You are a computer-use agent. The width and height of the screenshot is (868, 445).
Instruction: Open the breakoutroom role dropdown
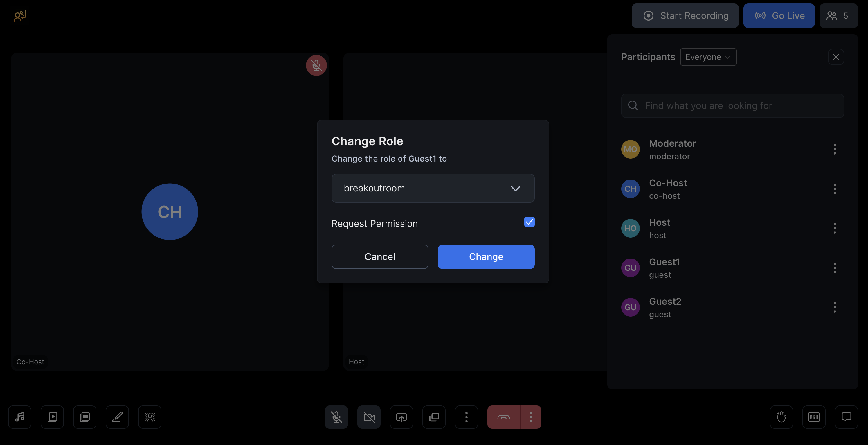(x=433, y=188)
